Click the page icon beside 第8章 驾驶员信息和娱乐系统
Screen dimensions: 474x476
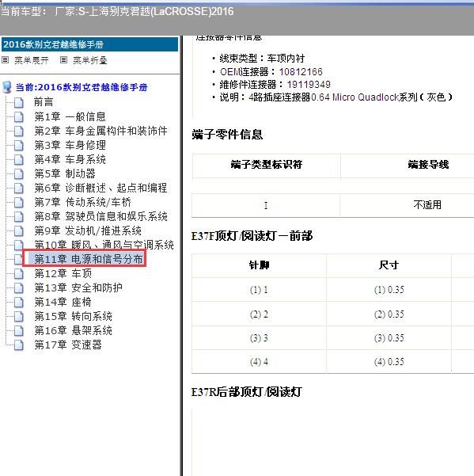click(19, 216)
